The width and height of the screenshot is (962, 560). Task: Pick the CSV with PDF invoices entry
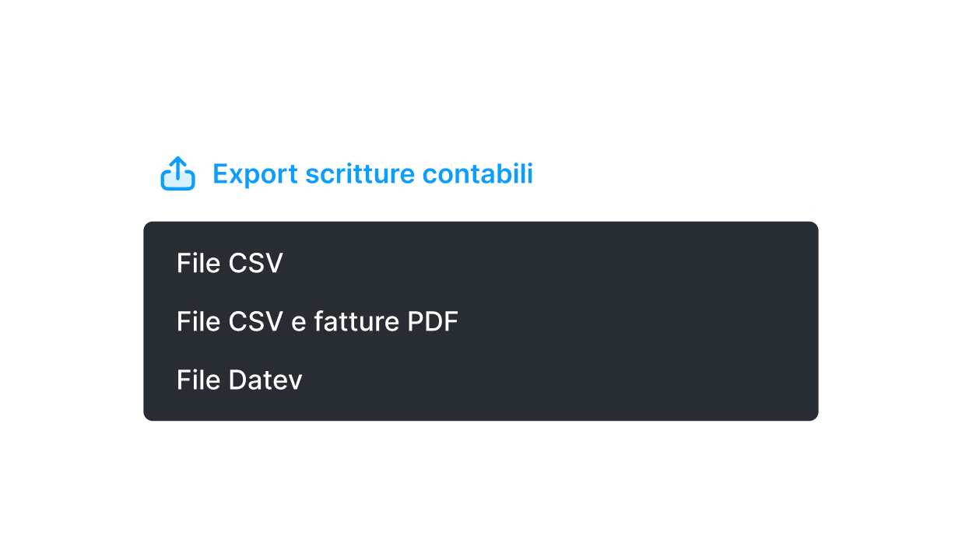coord(481,322)
